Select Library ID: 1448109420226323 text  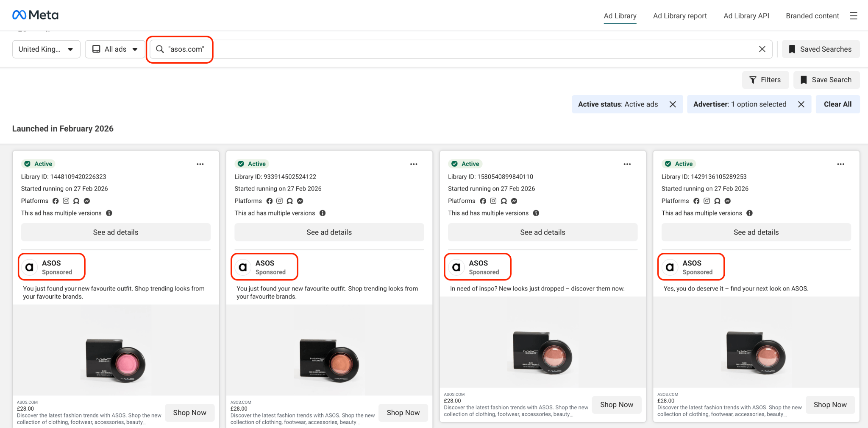pos(64,177)
